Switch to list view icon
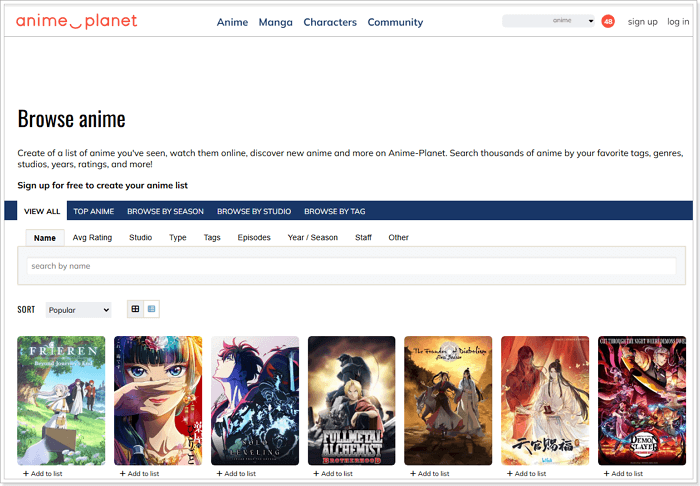This screenshot has height=486, width=700. (151, 310)
